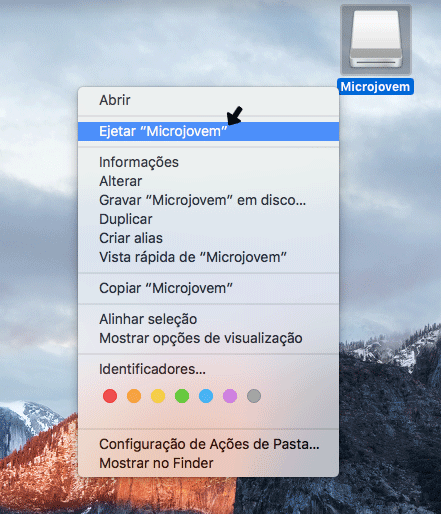Apply the green tag color
Image resolution: width=441 pixels, height=514 pixels.
182,396
